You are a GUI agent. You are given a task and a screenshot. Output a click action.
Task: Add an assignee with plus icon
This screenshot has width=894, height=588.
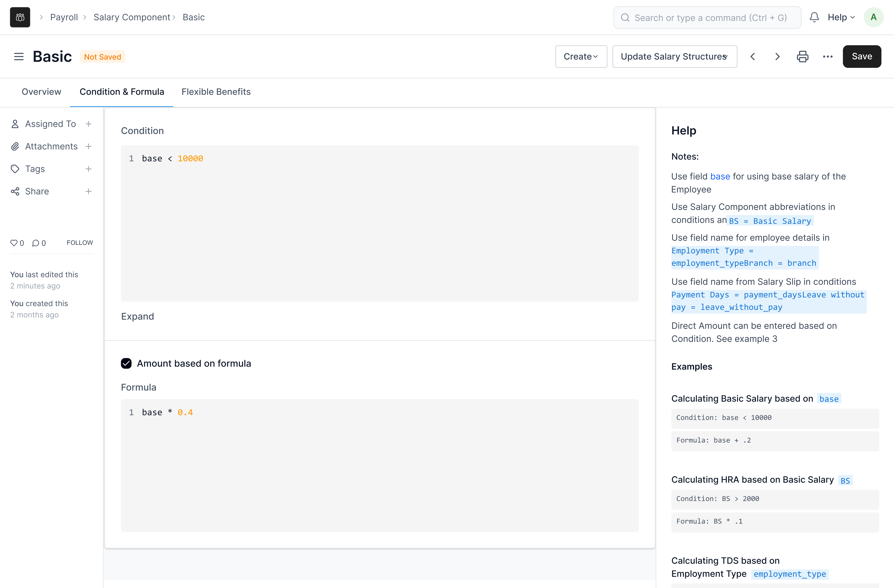point(89,124)
